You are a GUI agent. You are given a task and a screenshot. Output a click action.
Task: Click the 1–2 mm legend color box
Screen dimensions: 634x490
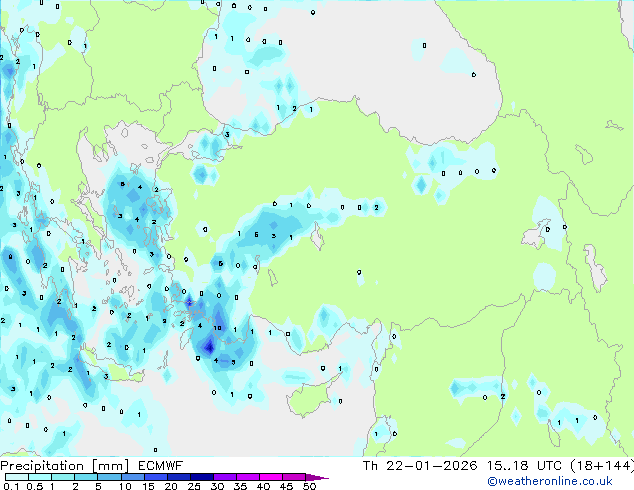point(63,477)
